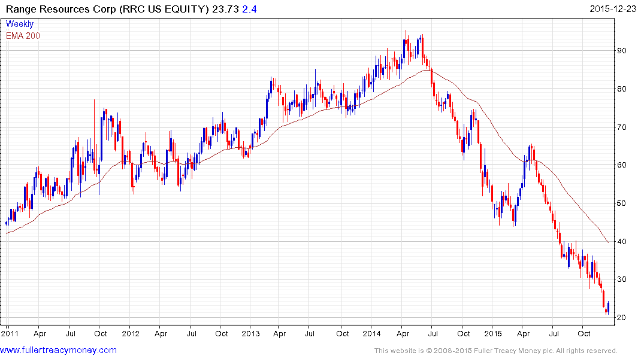
Task: Click the final blue candlestick near 22
Action: point(608,307)
